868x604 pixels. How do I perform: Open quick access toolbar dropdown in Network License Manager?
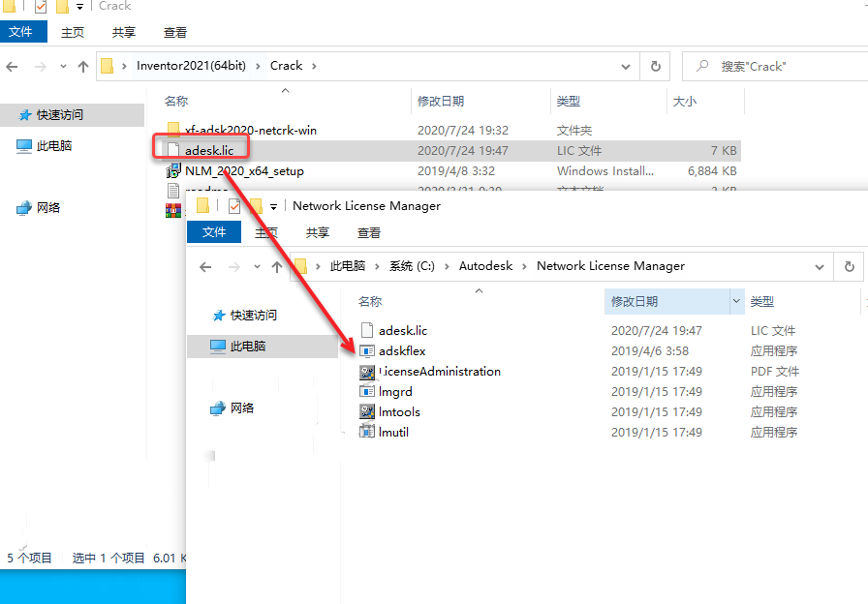pos(273,207)
